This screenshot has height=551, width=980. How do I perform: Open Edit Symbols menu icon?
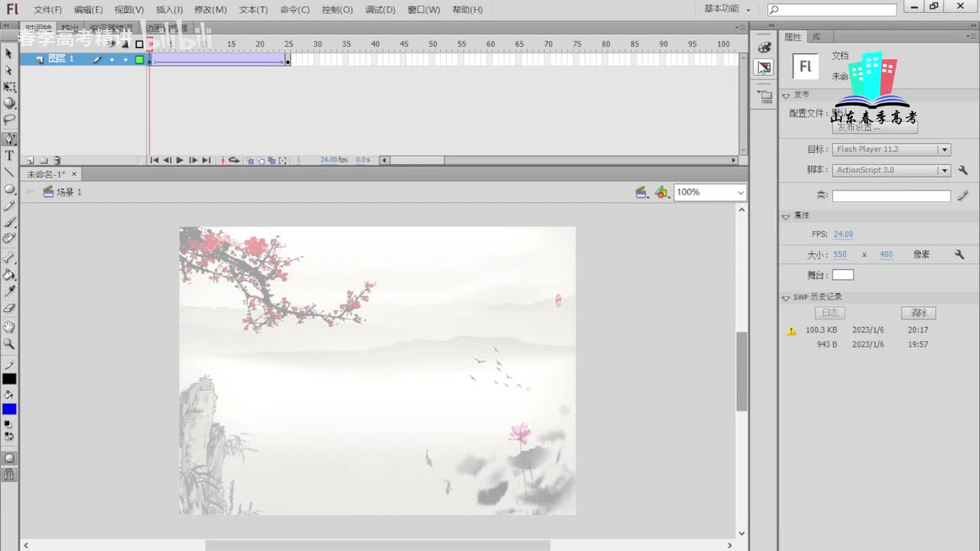pyautogui.click(x=662, y=193)
